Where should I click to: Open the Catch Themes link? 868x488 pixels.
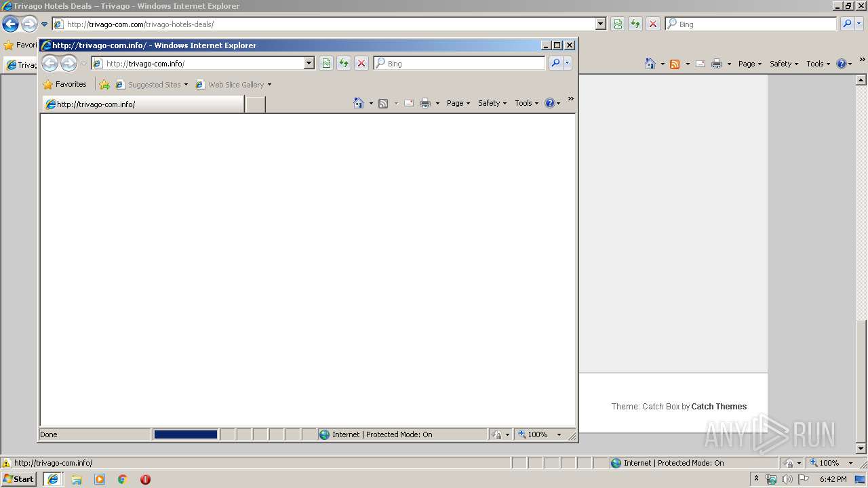[719, 407]
